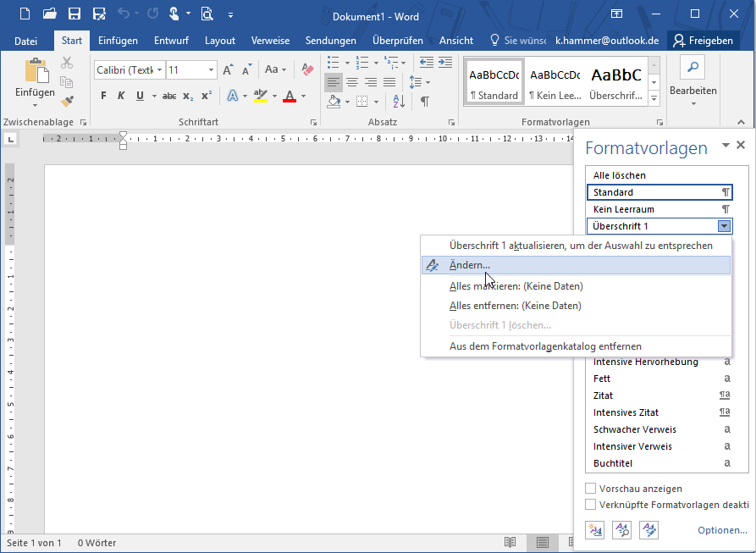Check Verknüpfte Formatvorlagen deaktivieren box
This screenshot has height=553, width=756.
[591, 505]
